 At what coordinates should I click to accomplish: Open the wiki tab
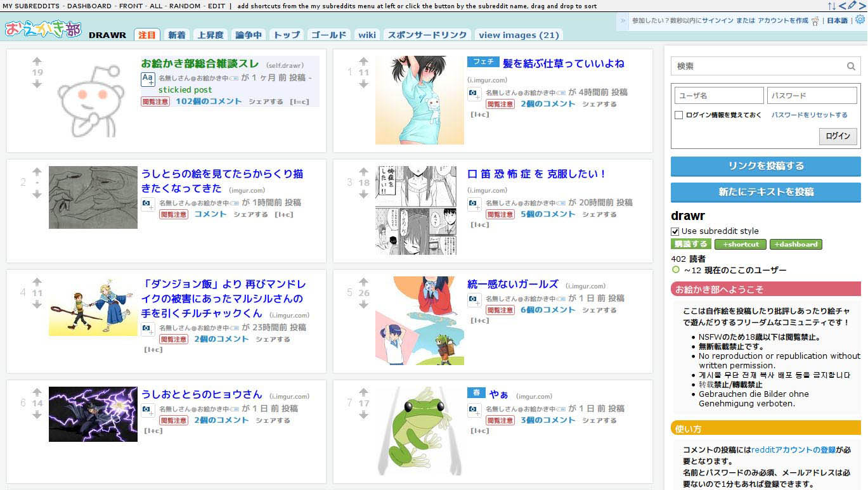367,35
